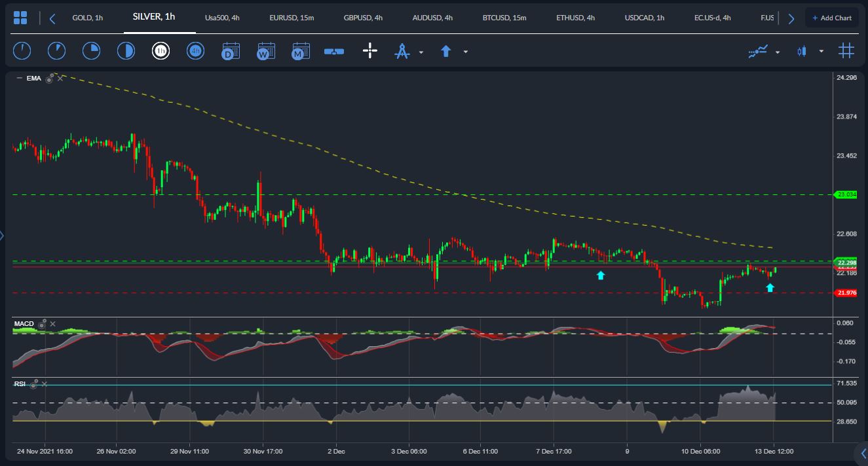Choose the monthly timeframe calendar icon
The height and width of the screenshot is (466, 868).
pyautogui.click(x=301, y=51)
